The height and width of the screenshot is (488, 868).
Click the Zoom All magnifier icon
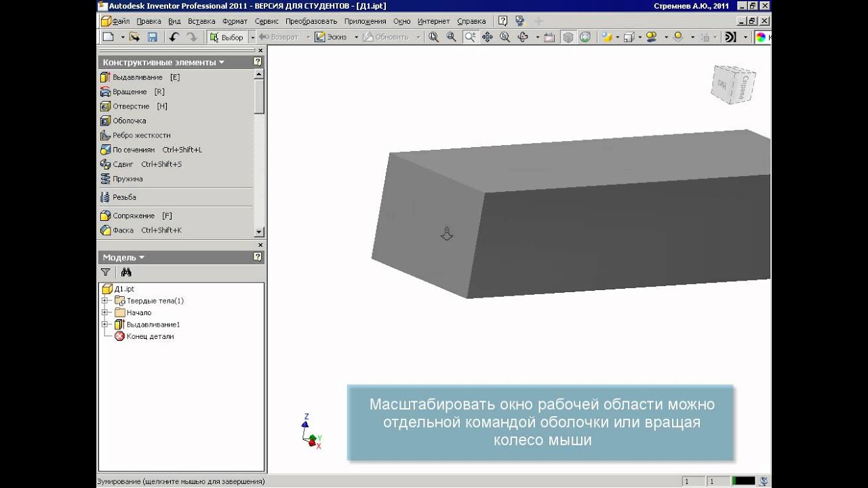pyautogui.click(x=434, y=37)
